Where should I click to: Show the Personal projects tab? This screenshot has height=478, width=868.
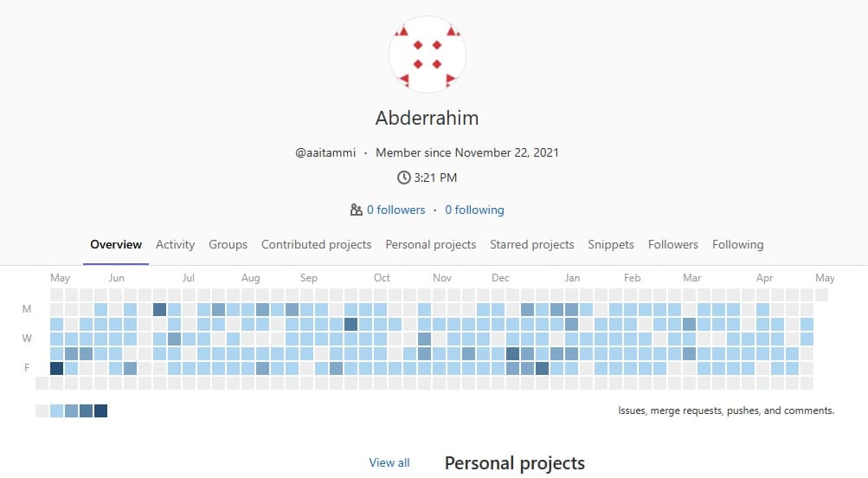point(430,244)
